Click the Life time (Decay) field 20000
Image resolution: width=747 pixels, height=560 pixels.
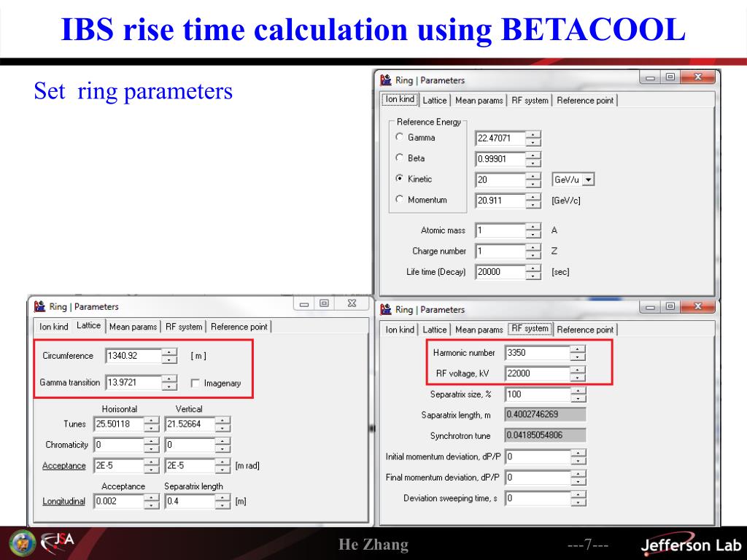point(500,272)
